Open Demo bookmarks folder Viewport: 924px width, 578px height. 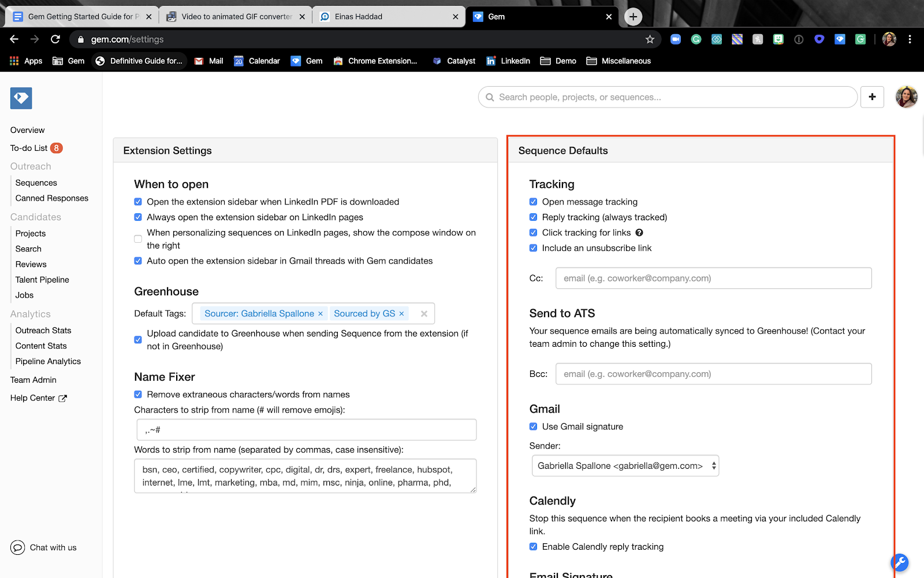[x=558, y=61]
